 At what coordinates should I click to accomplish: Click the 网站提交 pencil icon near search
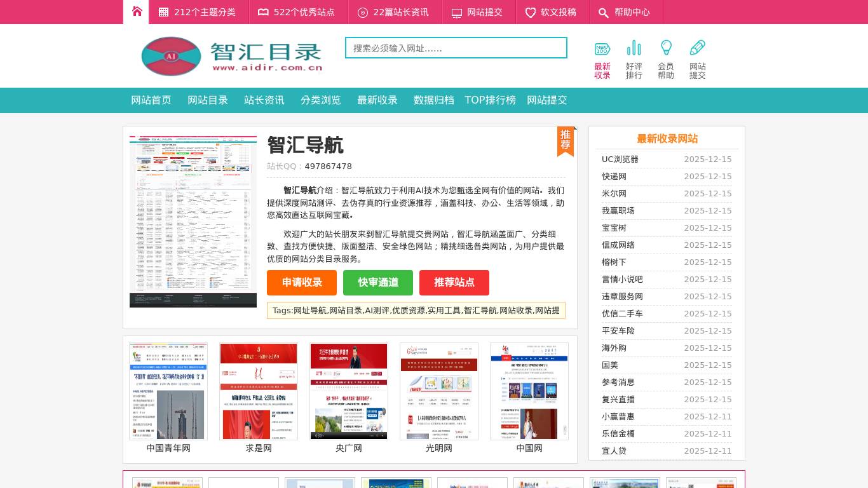(x=697, y=47)
